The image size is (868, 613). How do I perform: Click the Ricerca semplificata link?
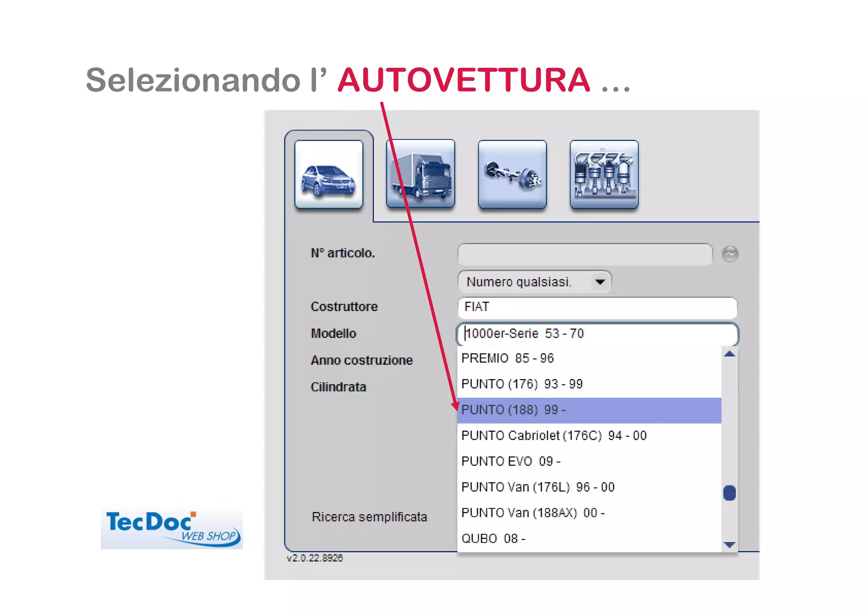(369, 517)
